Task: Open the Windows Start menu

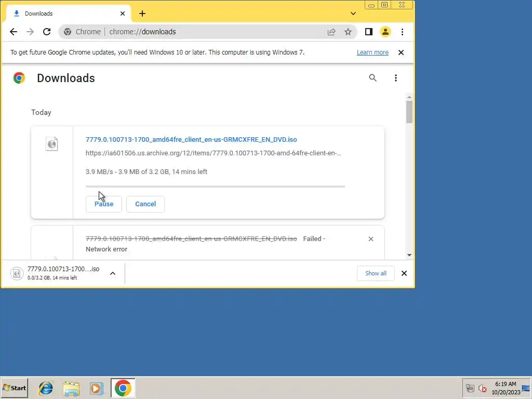Action: coord(14,388)
